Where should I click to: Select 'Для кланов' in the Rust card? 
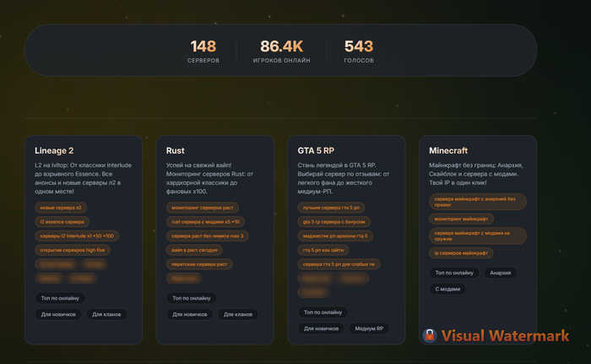[238, 314]
